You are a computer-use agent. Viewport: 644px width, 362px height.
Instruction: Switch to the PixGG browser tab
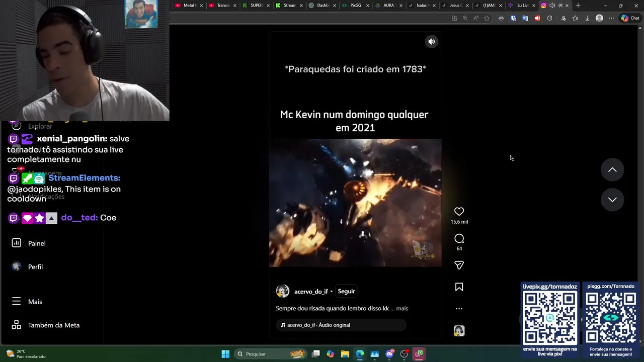[355, 6]
